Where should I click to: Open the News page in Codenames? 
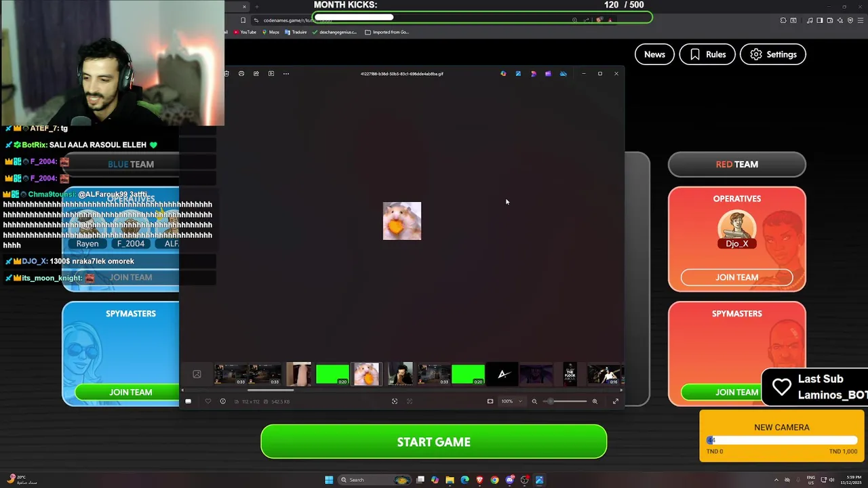[654, 54]
